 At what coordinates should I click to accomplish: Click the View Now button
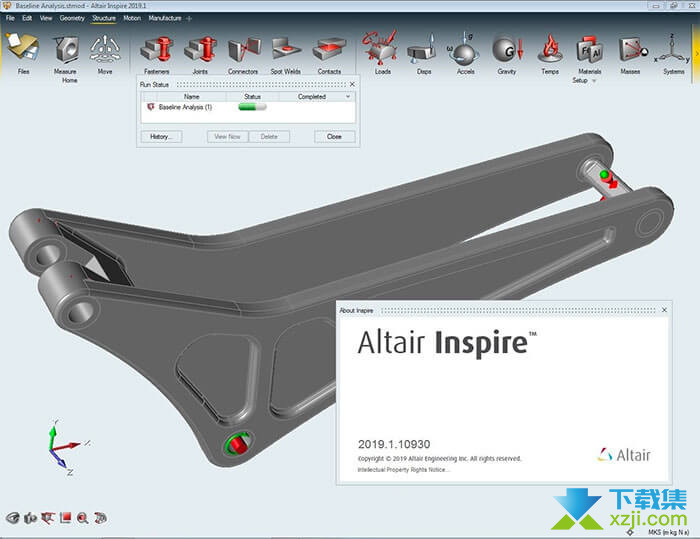[228, 137]
